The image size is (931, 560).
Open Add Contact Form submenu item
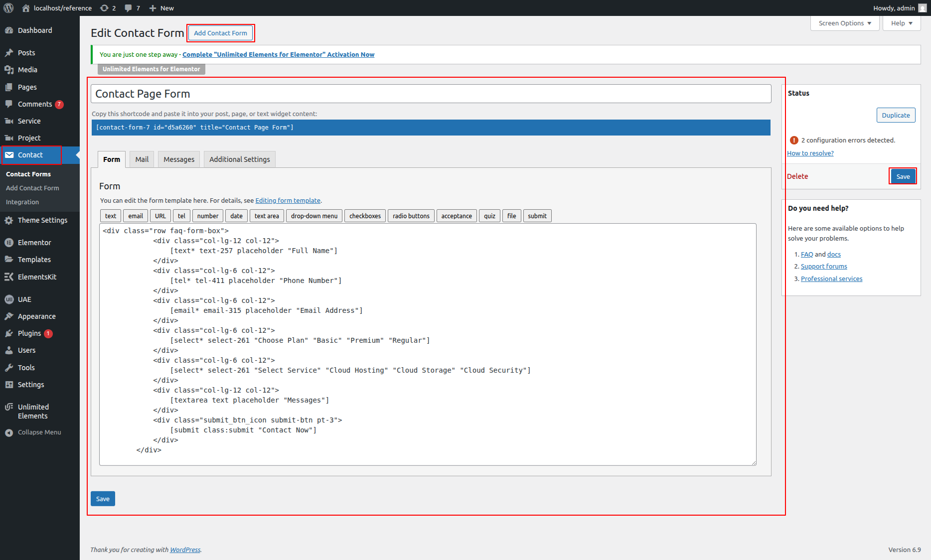[x=32, y=188]
